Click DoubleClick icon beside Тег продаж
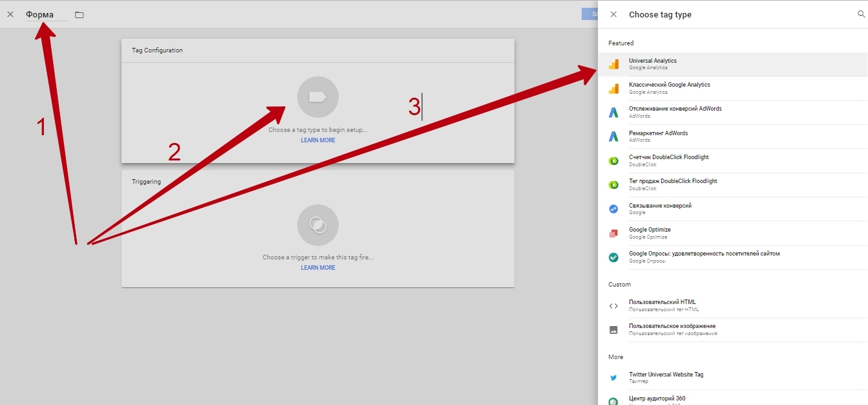The height and width of the screenshot is (405, 868). click(613, 185)
